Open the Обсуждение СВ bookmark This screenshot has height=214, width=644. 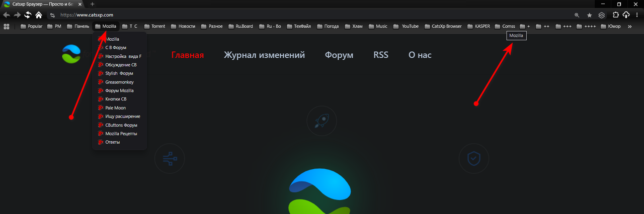pos(120,65)
